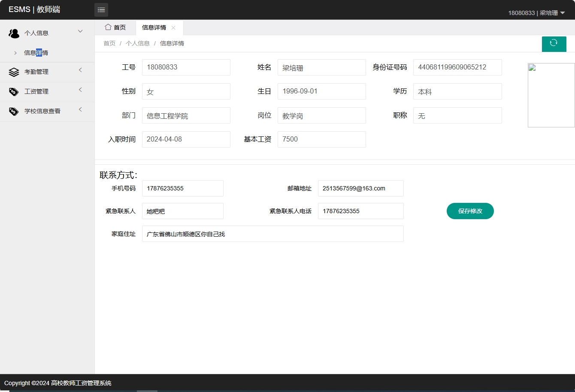The height and width of the screenshot is (392, 575).
Task: Expand the 考勤管理 submenu chevron
Action: (x=80, y=72)
